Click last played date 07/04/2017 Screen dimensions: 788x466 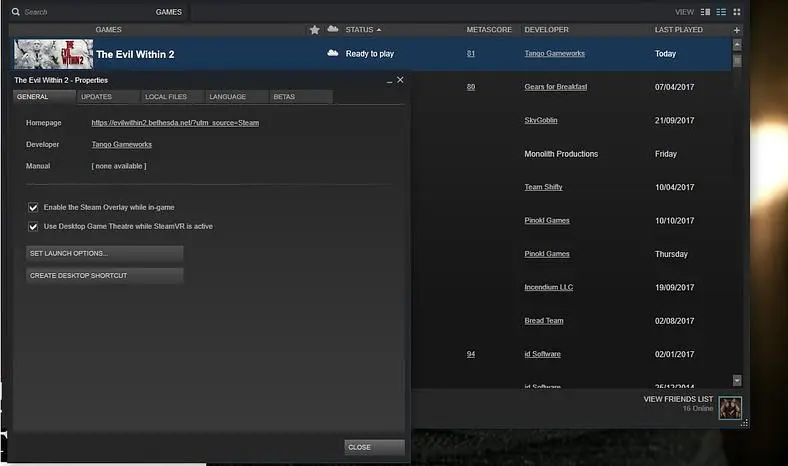674,87
